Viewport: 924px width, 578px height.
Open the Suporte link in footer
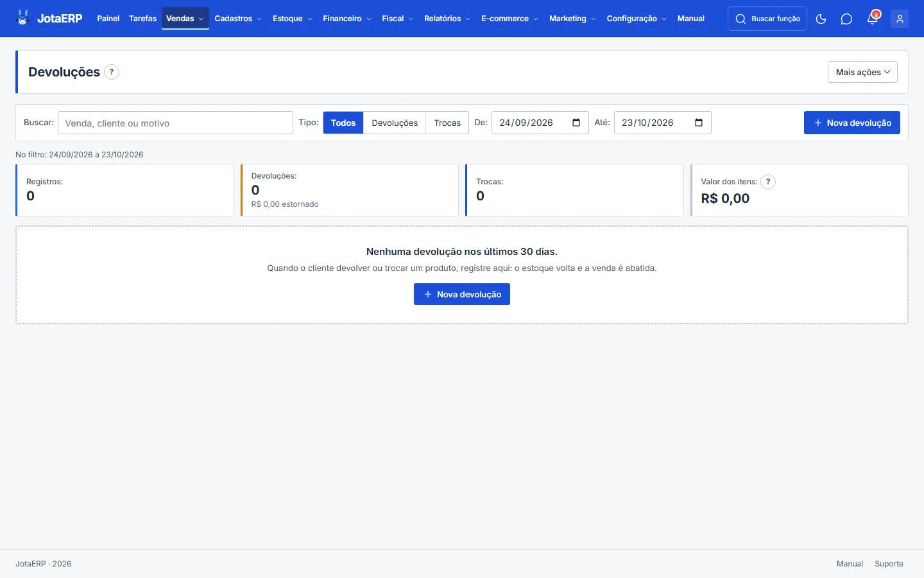[x=889, y=564]
